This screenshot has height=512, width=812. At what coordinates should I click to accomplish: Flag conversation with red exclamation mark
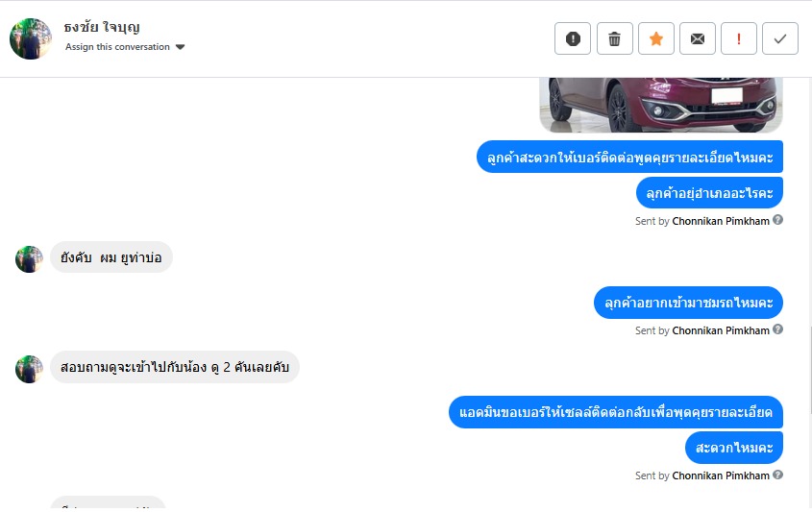pyautogui.click(x=739, y=38)
